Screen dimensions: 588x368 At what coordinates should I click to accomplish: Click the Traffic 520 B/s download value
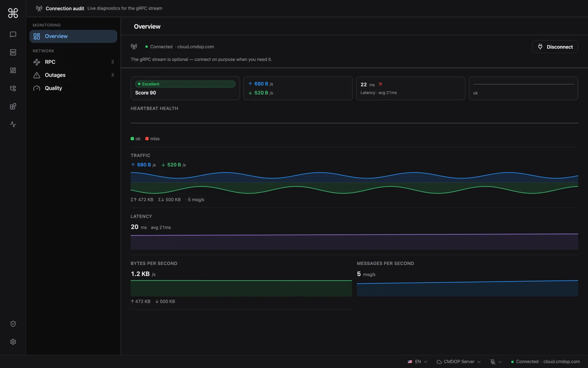point(173,165)
